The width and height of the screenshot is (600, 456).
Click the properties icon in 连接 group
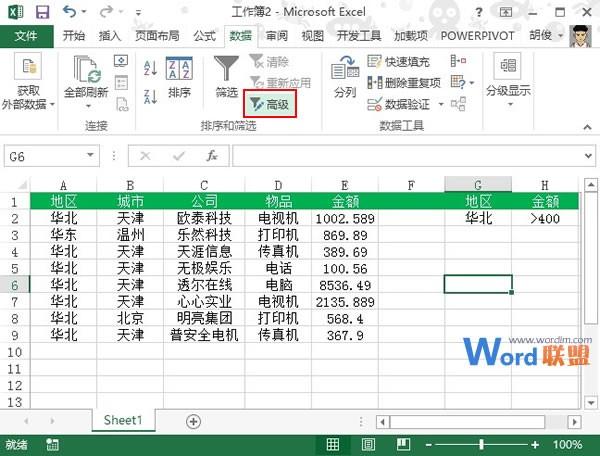(x=121, y=83)
